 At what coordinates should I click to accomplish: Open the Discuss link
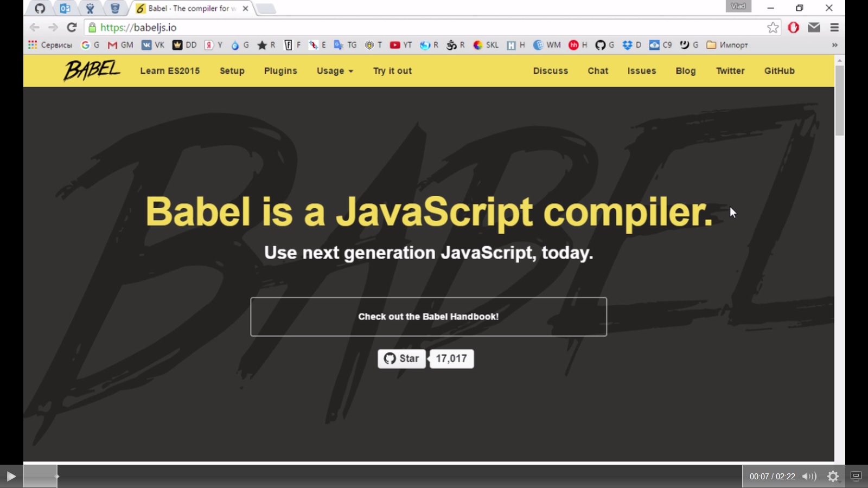551,71
